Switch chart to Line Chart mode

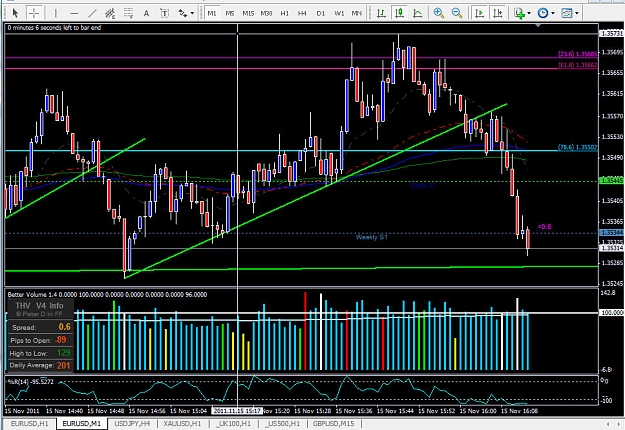pos(417,13)
